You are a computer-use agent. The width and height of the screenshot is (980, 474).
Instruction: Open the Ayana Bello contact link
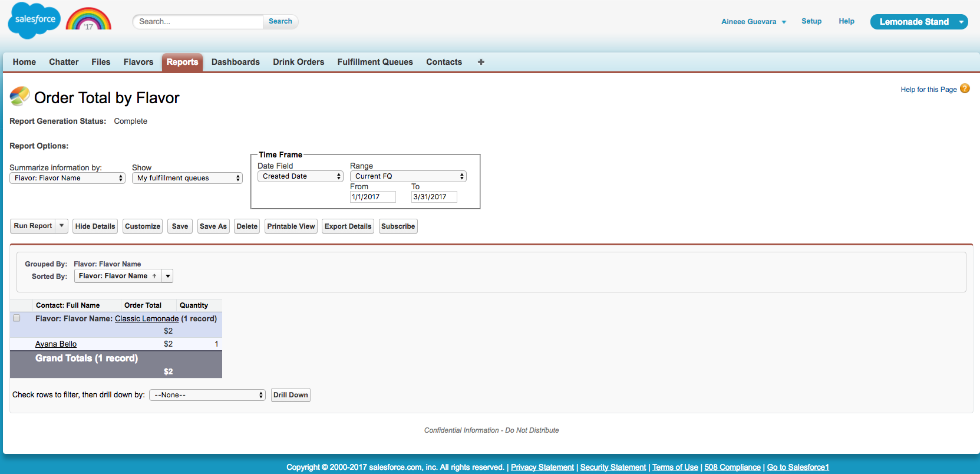coord(56,344)
